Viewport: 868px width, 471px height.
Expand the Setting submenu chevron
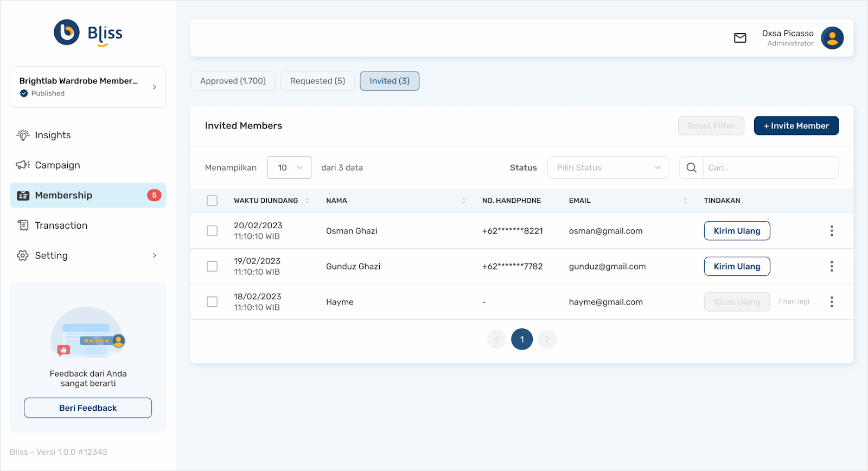tap(154, 255)
